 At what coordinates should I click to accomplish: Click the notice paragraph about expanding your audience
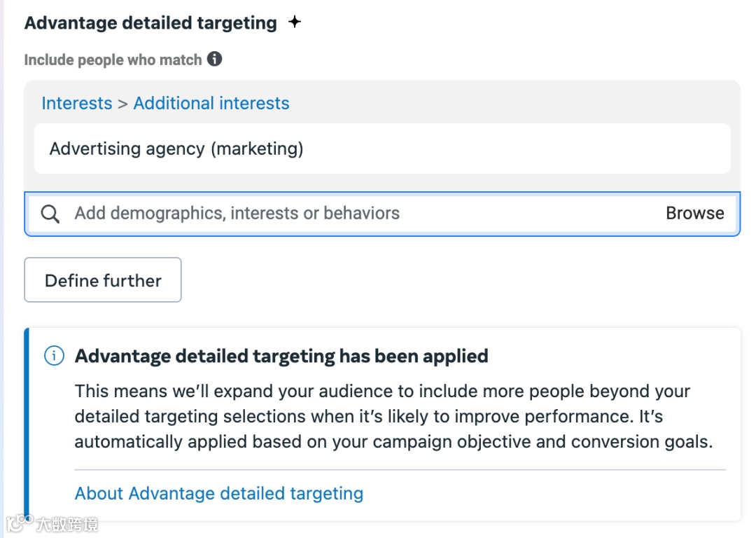coord(392,417)
